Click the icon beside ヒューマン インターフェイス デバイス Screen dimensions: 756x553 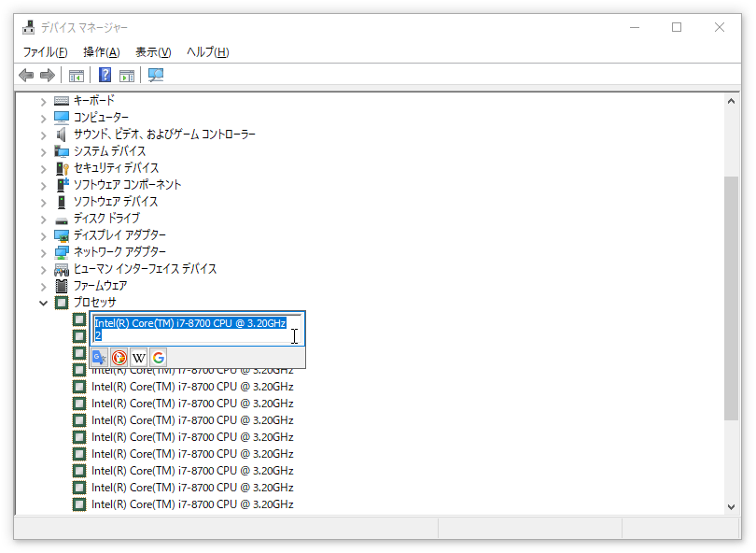[x=62, y=269]
